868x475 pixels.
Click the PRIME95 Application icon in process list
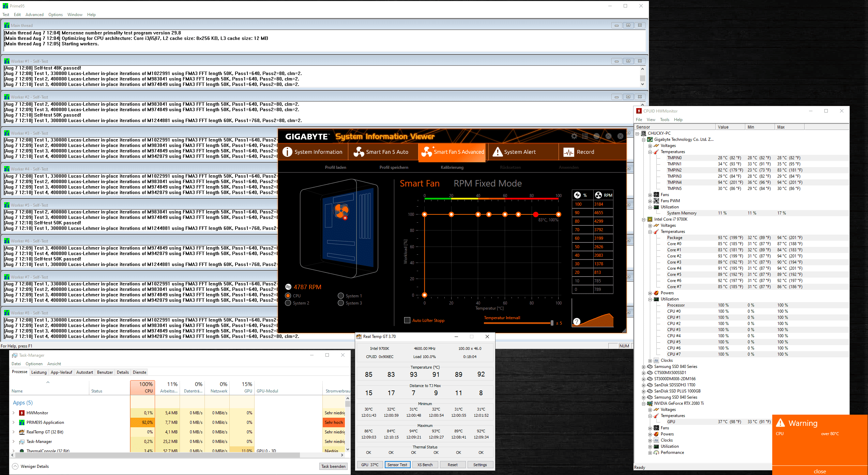22,422
